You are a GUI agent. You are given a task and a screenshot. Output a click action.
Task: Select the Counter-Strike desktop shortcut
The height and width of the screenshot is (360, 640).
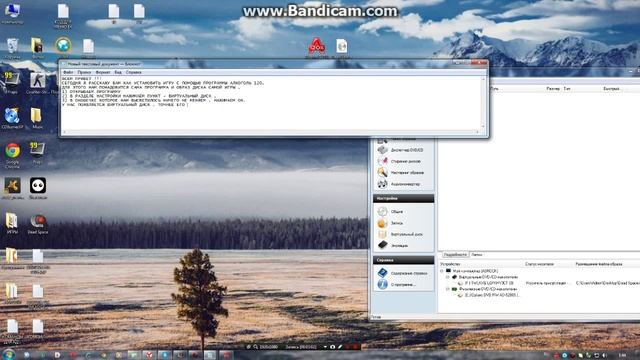(x=38, y=83)
